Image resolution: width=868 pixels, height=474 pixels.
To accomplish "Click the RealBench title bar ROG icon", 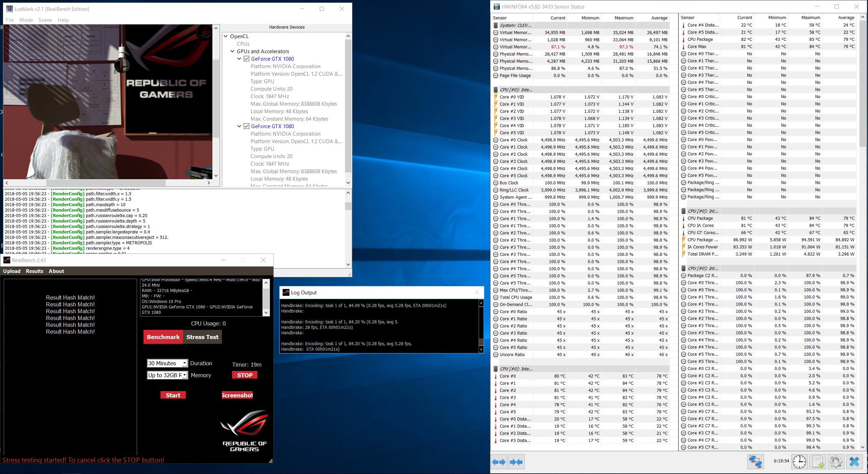I will point(6,260).
